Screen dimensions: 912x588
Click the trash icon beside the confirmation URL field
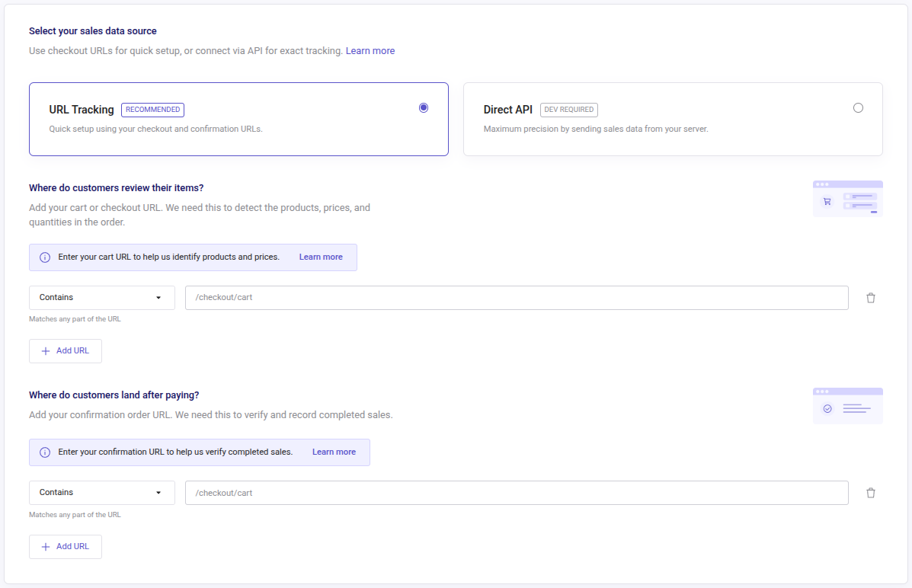(871, 492)
